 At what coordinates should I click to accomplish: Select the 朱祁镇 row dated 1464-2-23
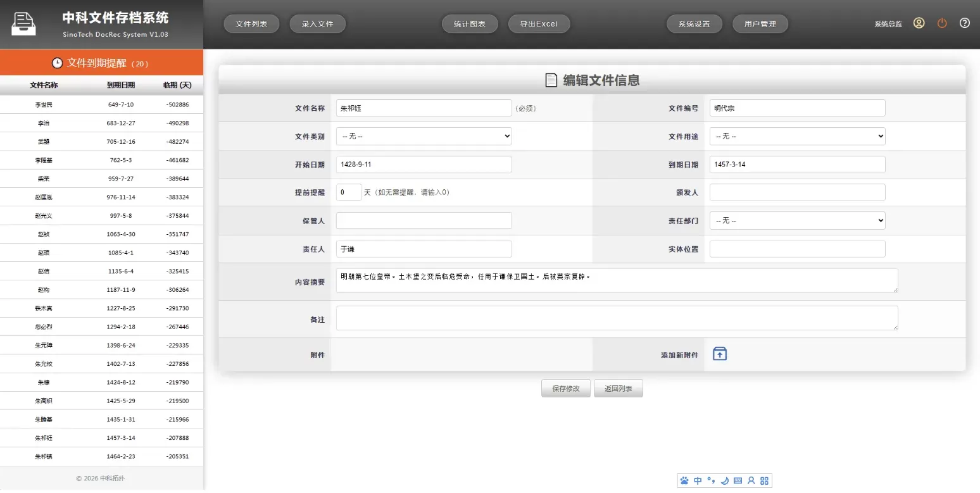(101, 456)
